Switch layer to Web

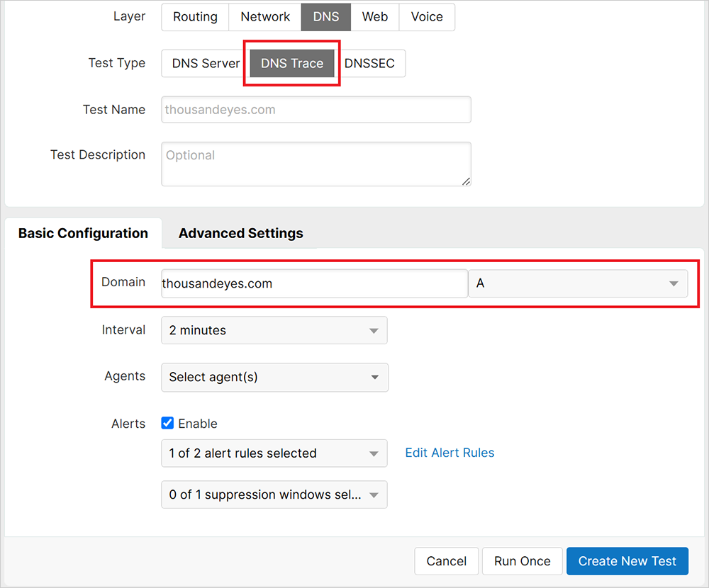[375, 17]
